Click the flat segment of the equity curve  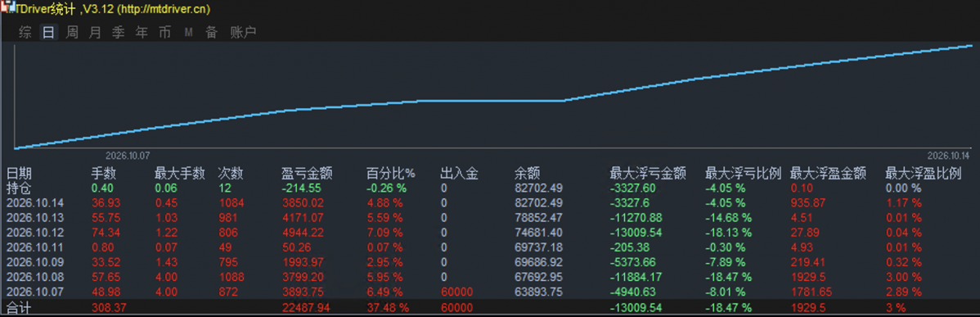click(491, 100)
